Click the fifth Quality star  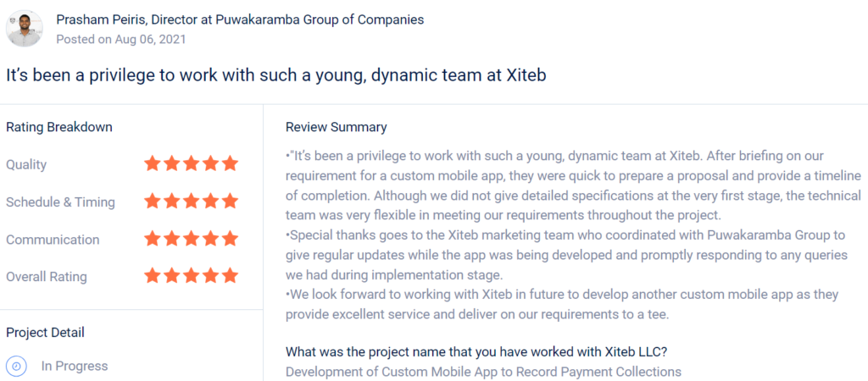230,164
